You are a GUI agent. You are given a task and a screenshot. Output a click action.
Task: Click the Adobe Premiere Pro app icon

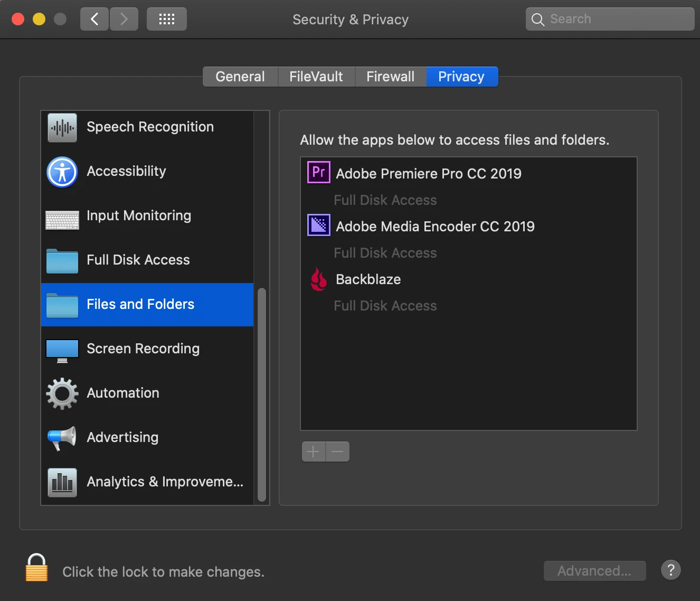[319, 172]
